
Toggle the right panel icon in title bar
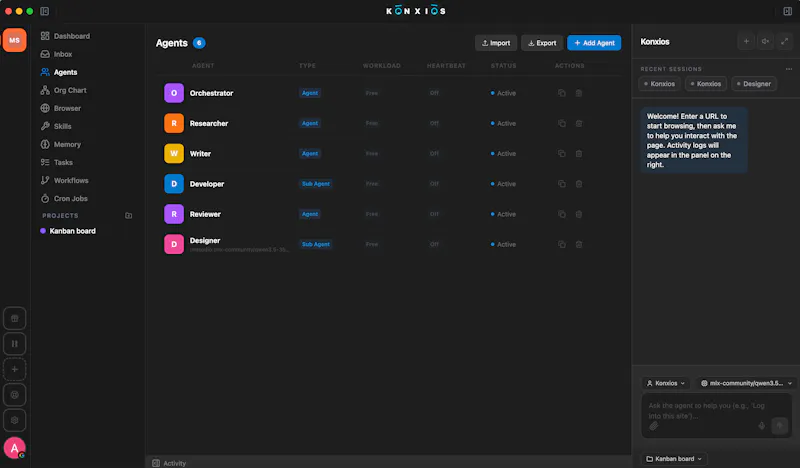click(x=787, y=11)
